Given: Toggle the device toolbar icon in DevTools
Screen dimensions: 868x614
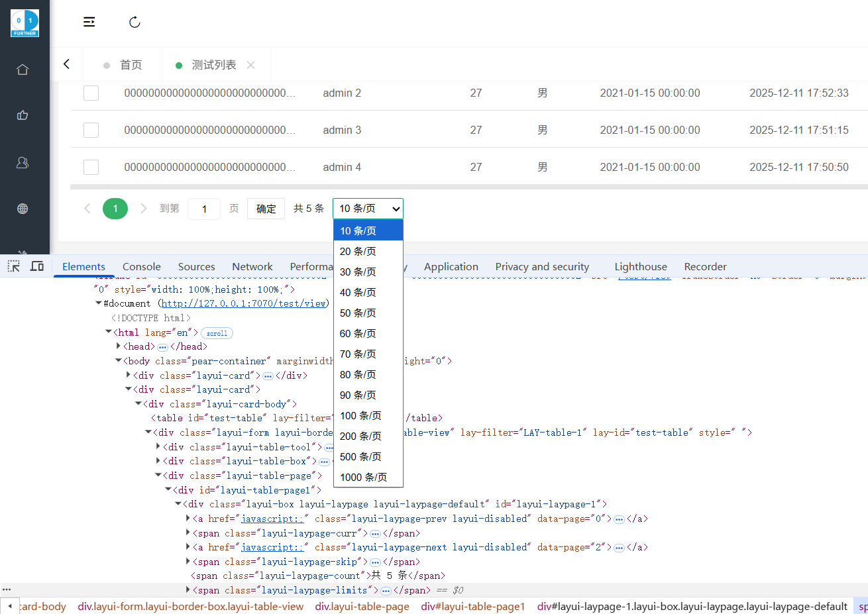Looking at the screenshot, I should point(37,266).
